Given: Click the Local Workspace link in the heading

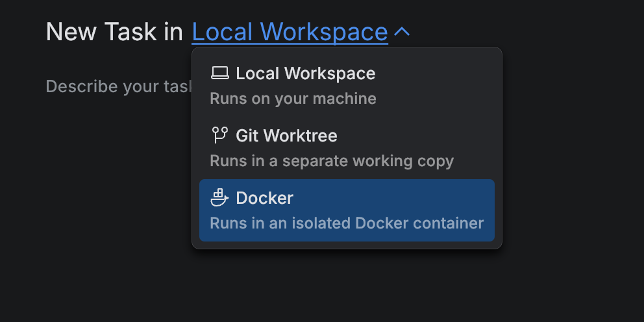Looking at the screenshot, I should coord(290,32).
